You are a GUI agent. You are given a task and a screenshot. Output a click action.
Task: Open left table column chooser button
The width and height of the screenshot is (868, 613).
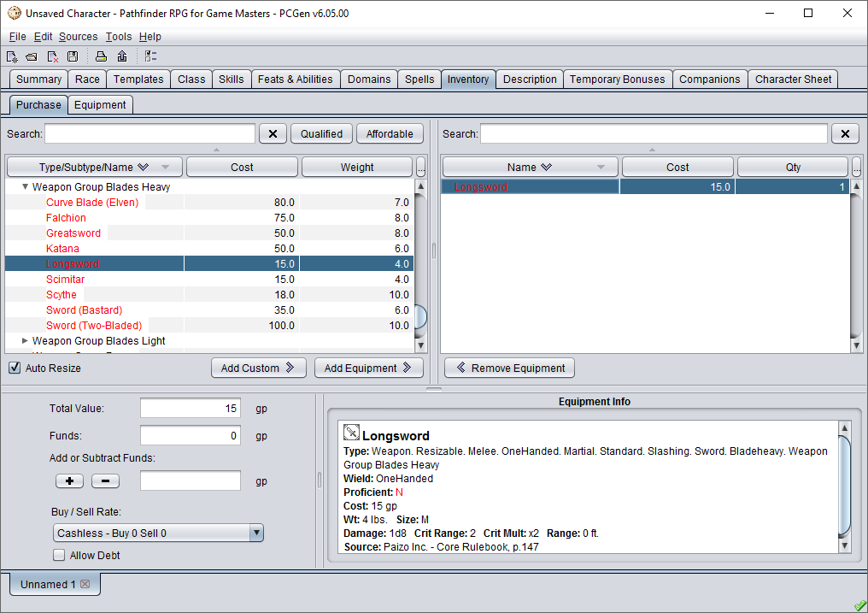pyautogui.click(x=420, y=168)
